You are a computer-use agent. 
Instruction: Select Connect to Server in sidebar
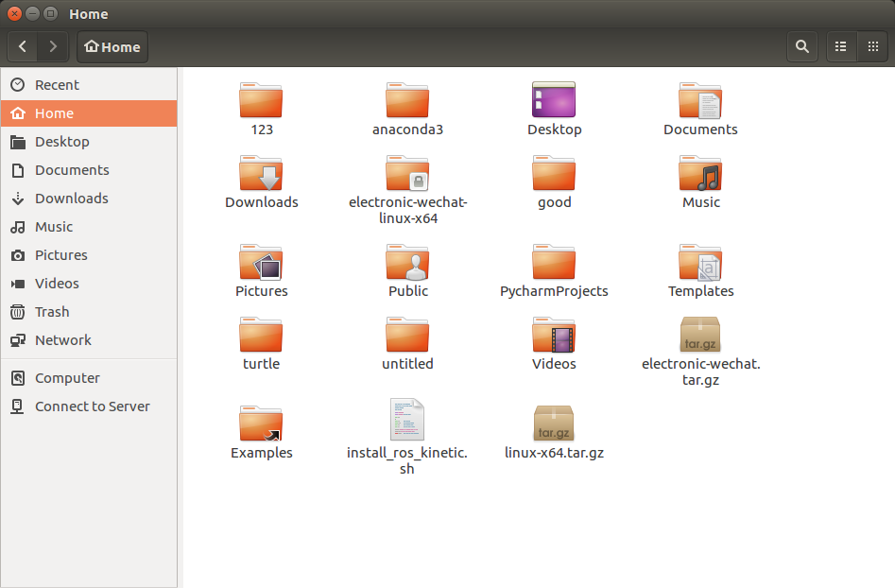pos(92,406)
